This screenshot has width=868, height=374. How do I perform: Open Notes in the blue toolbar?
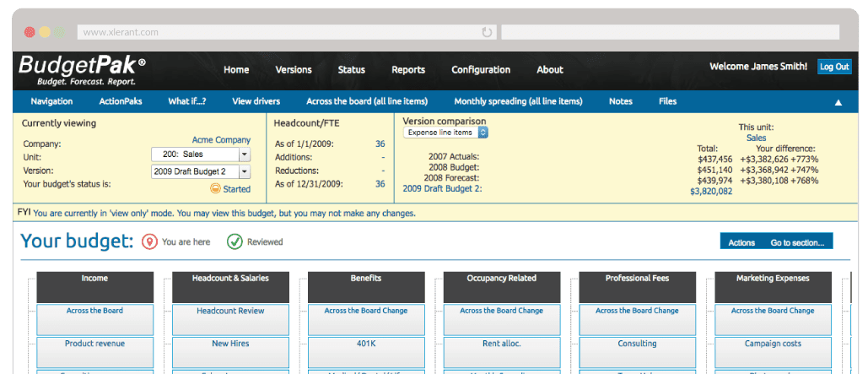pyautogui.click(x=621, y=101)
